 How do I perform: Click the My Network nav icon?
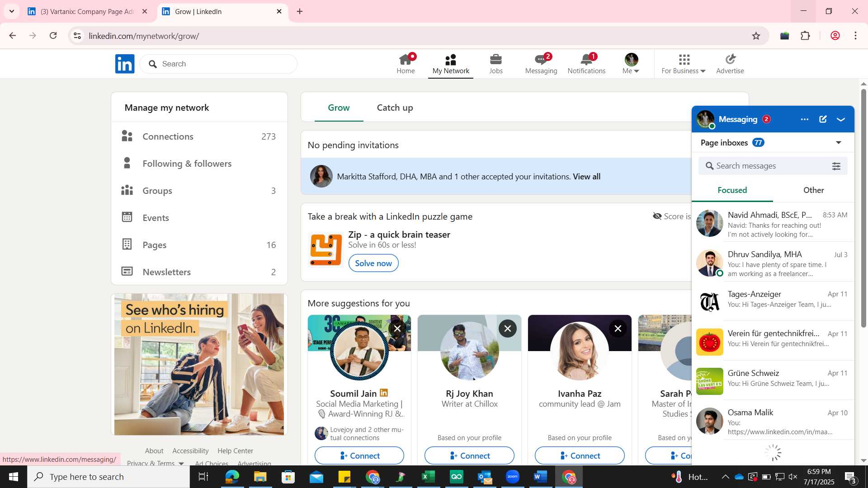pyautogui.click(x=451, y=64)
